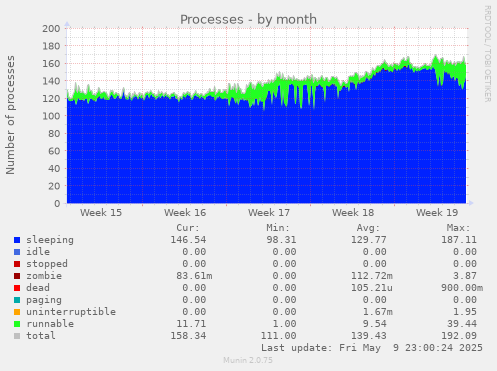
Task: Click the 'Min:' column header
Action: 278,228
